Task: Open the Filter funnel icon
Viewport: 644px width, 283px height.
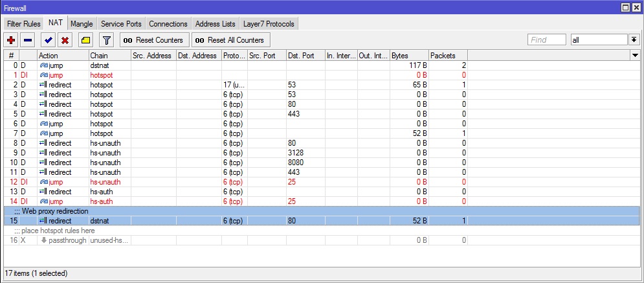Action: (107, 40)
